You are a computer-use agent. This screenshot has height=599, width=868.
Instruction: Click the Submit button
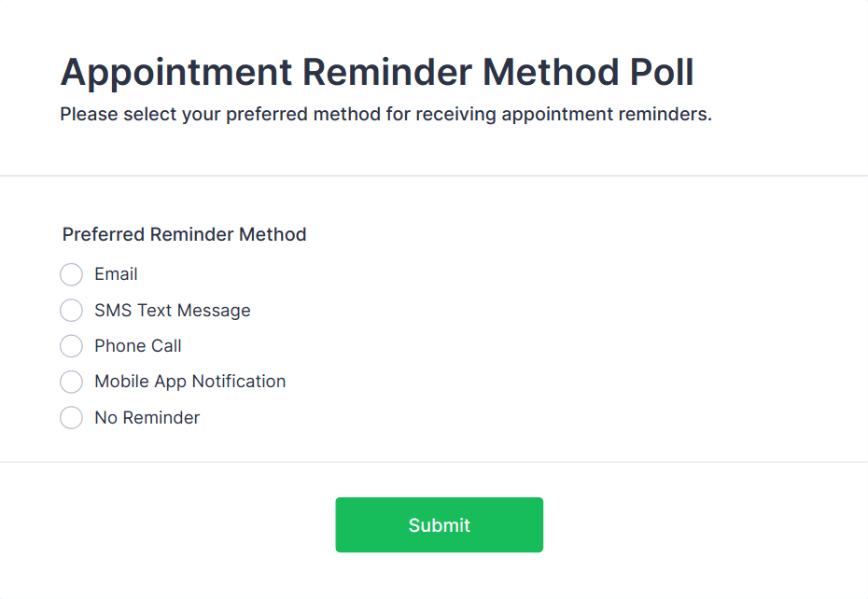(x=439, y=524)
